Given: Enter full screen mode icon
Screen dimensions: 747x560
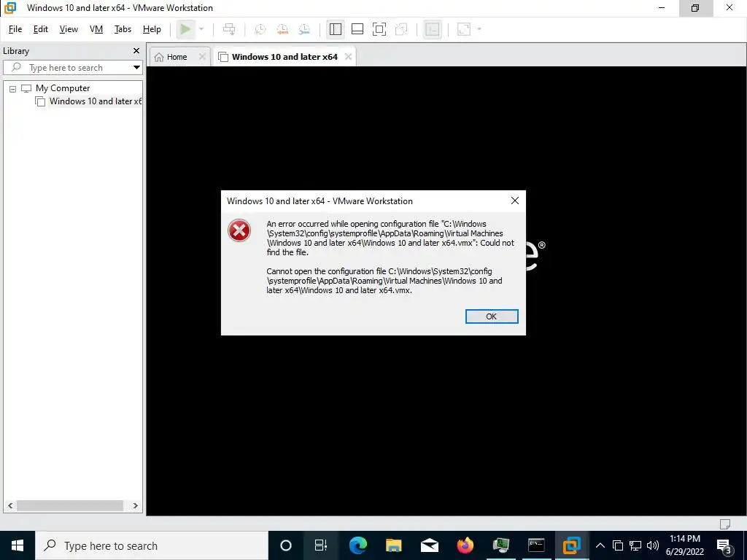Looking at the screenshot, I should point(379,29).
